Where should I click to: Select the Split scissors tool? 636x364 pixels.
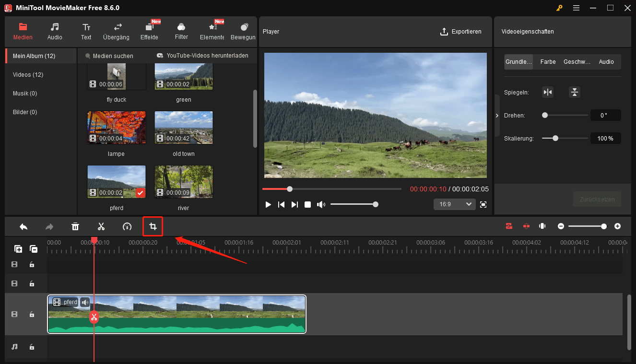click(x=101, y=226)
